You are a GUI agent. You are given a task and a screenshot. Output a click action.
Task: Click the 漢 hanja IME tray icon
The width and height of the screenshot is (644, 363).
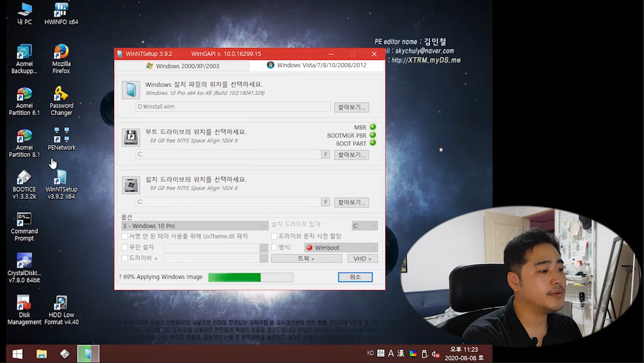point(400,353)
